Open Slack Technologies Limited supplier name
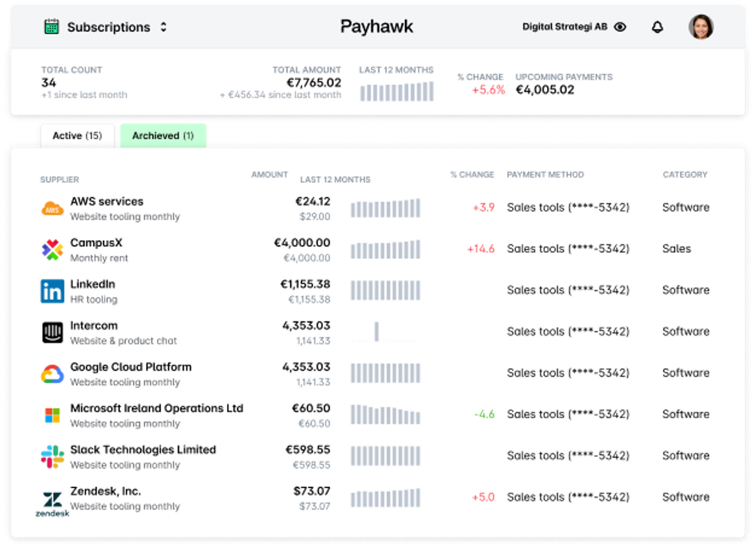The width and height of the screenshot is (756, 548). pos(143,450)
